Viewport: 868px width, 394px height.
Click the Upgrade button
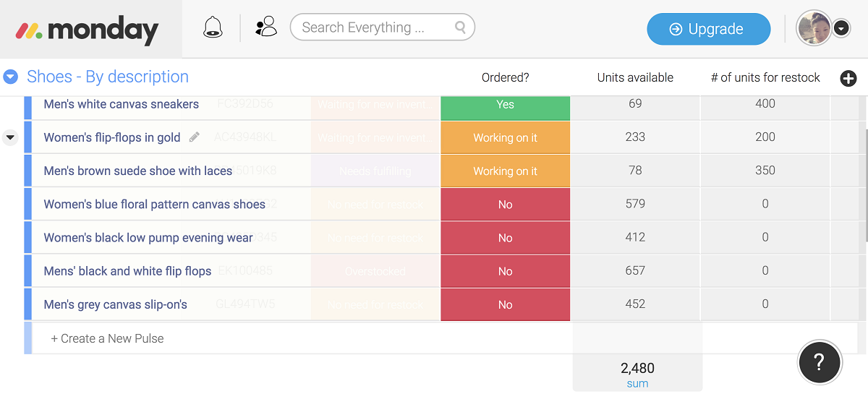708,29
